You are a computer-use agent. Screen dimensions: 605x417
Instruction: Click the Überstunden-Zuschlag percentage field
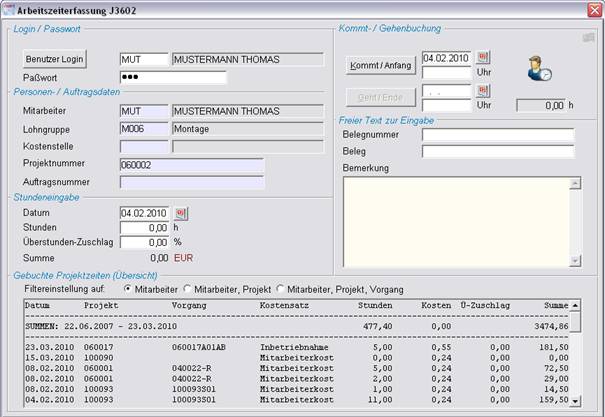tap(144, 242)
